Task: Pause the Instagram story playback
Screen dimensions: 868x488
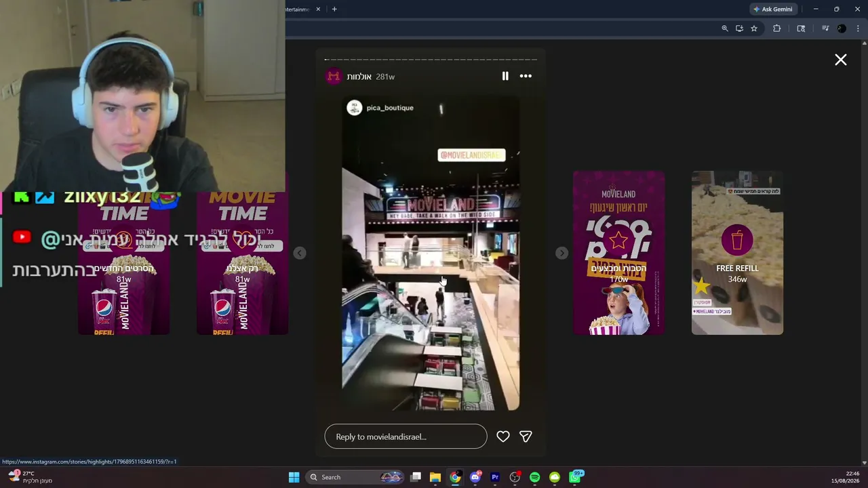Action: (x=505, y=76)
